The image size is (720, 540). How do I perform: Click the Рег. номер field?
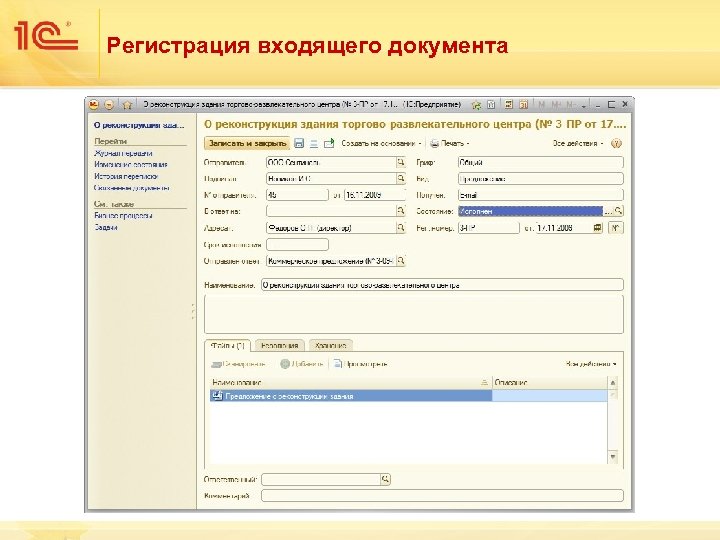pos(489,227)
